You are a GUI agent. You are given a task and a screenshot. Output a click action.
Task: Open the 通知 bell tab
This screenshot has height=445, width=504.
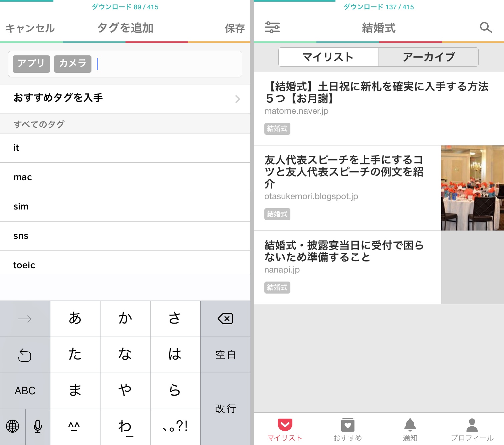coord(410,430)
